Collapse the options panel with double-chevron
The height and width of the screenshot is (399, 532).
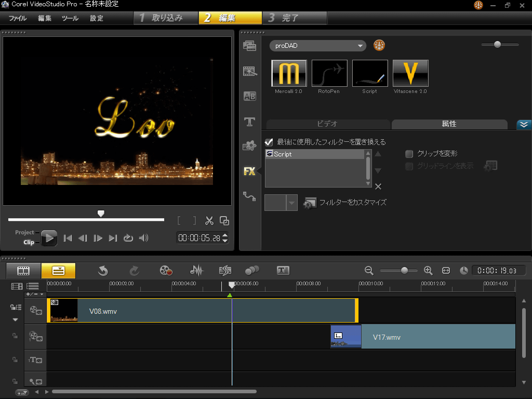click(x=524, y=125)
